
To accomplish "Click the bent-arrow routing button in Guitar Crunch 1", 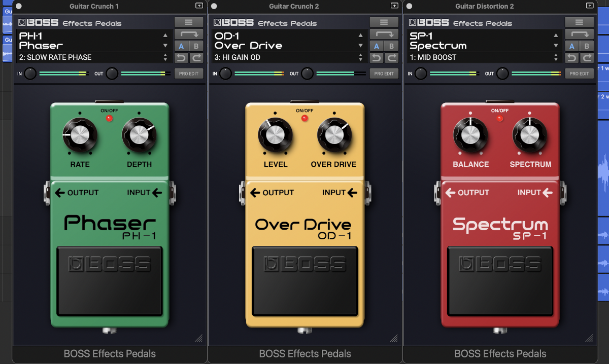I will click(189, 34).
